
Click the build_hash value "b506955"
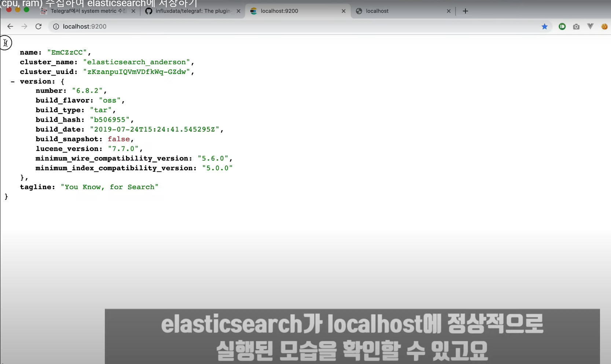[110, 120]
